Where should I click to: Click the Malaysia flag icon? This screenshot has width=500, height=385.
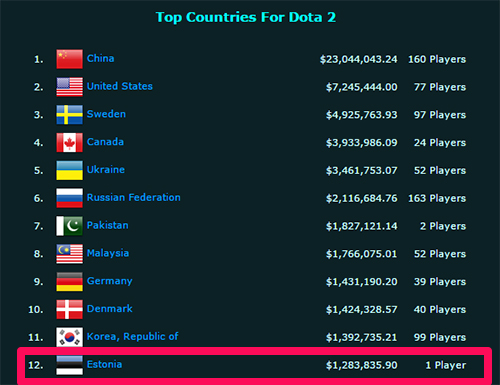pos(69,254)
